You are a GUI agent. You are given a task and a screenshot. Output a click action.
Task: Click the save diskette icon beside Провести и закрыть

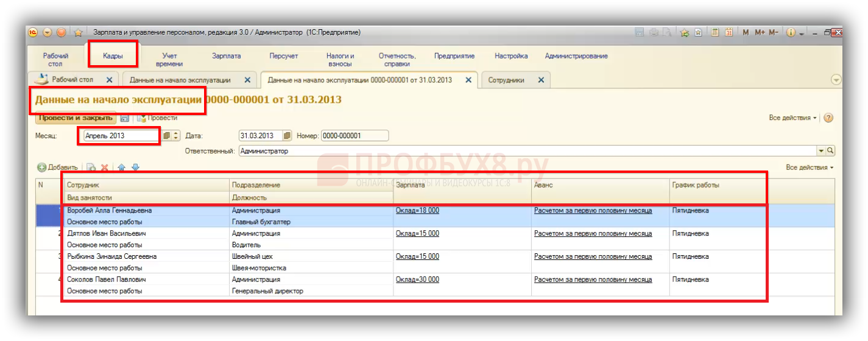click(125, 118)
